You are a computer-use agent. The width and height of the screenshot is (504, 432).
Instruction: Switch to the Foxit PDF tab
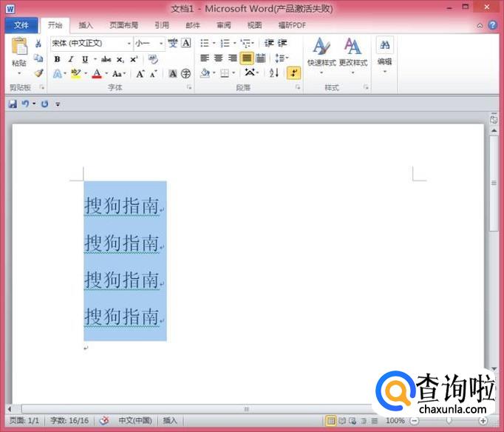pyautogui.click(x=292, y=25)
